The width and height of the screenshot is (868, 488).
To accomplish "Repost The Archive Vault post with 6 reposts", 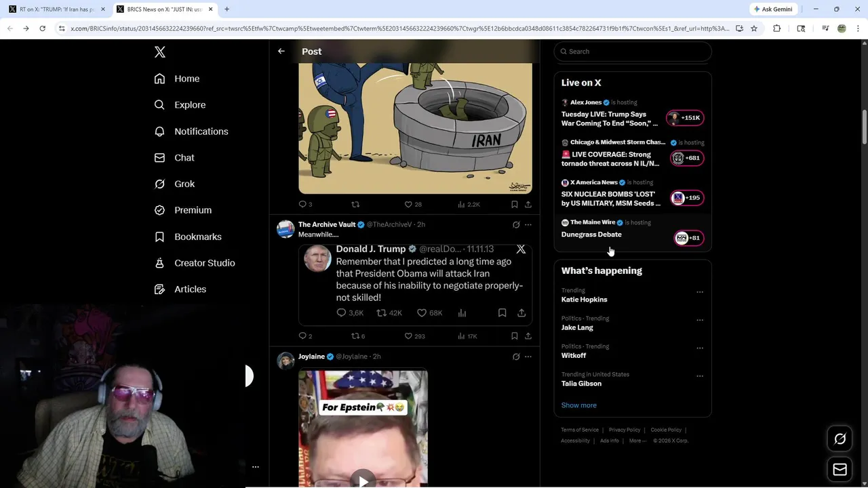I will [x=358, y=336].
